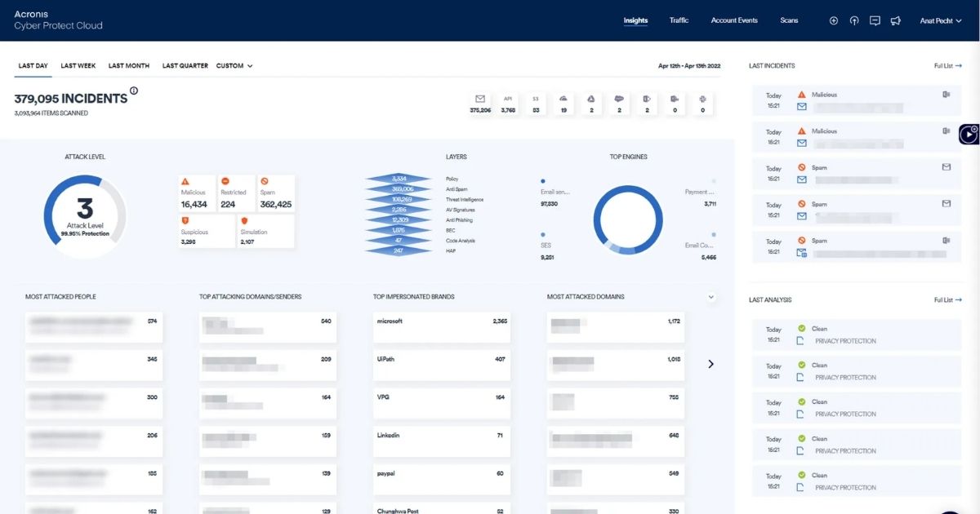The height and width of the screenshot is (514, 980).
Task: Click the plus circle icon in header
Action: coord(833,21)
